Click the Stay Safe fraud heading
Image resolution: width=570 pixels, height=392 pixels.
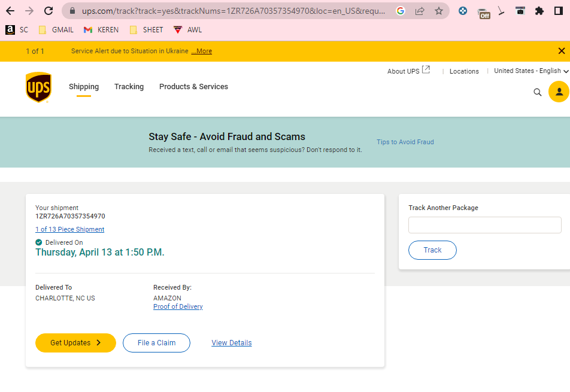[227, 136]
